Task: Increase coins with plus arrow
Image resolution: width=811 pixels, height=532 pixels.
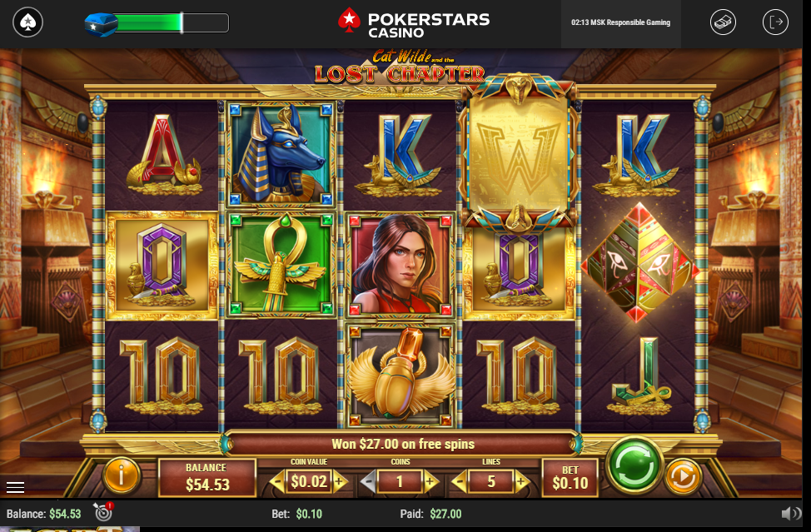Action: click(x=430, y=482)
